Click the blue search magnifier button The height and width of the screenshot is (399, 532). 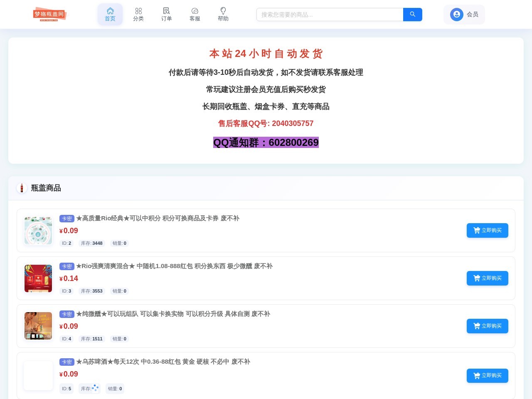click(x=413, y=15)
